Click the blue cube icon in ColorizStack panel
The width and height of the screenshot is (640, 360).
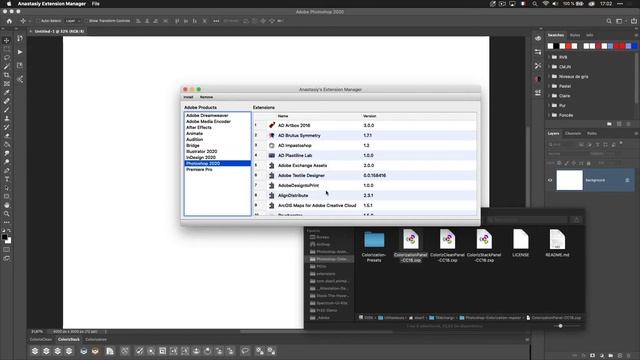(x=84, y=351)
